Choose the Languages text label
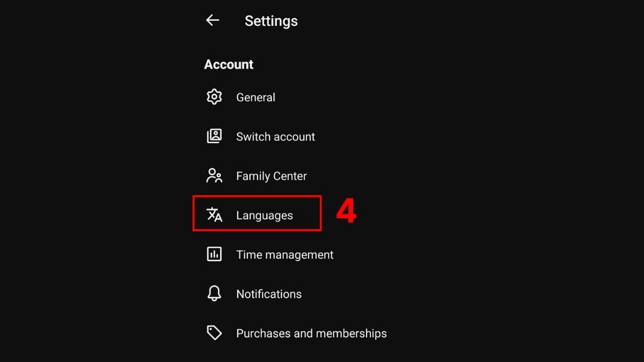Screen dimensions: 644x362 [x=265, y=216]
